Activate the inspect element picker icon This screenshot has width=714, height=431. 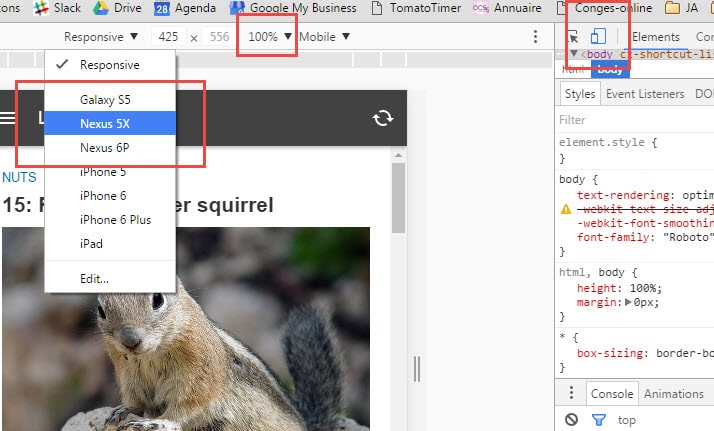click(573, 37)
